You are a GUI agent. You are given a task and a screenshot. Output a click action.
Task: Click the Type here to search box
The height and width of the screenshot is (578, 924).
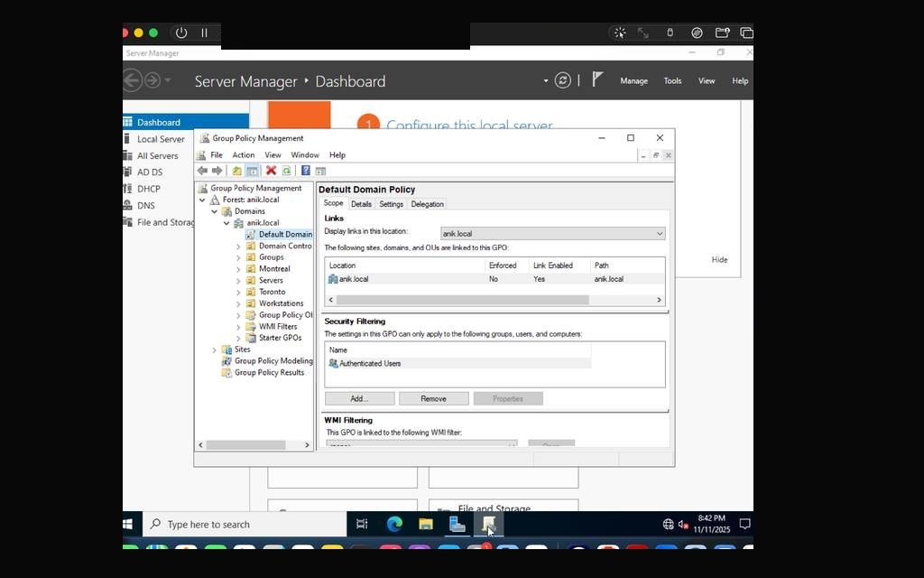click(x=245, y=524)
